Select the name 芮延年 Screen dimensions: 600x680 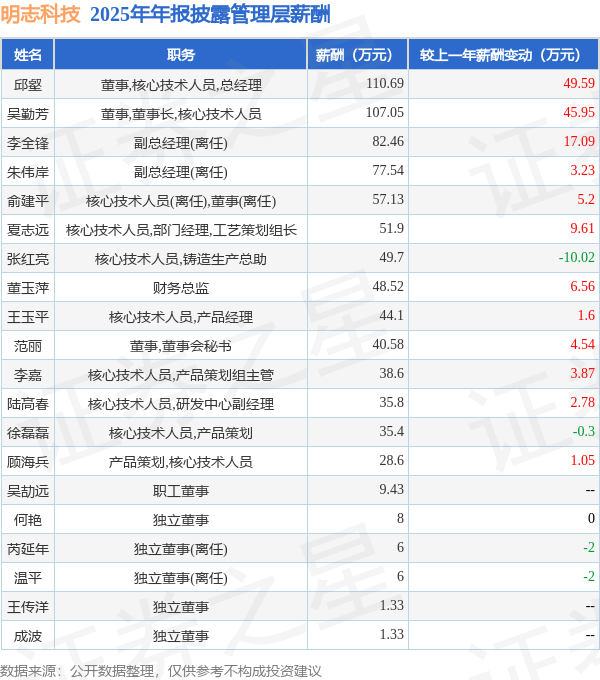28,549
